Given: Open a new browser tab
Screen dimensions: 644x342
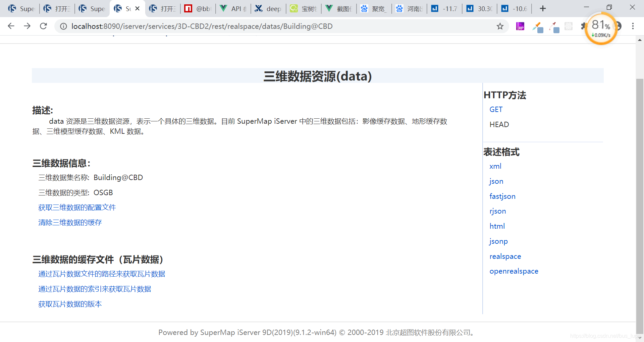Looking at the screenshot, I should click(x=543, y=8).
